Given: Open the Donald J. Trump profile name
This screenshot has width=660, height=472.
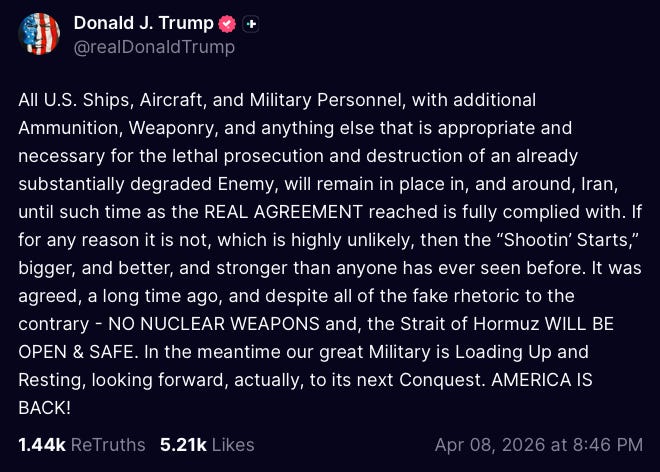Looking at the screenshot, I should point(145,23).
